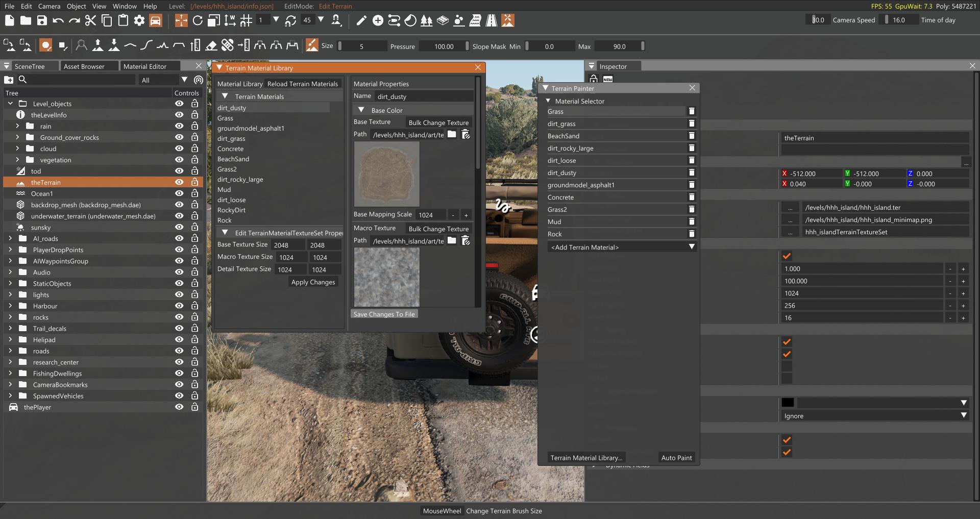The image size is (980, 519).
Task: Open the Forest editor trees icon
Action: pyautogui.click(x=426, y=20)
